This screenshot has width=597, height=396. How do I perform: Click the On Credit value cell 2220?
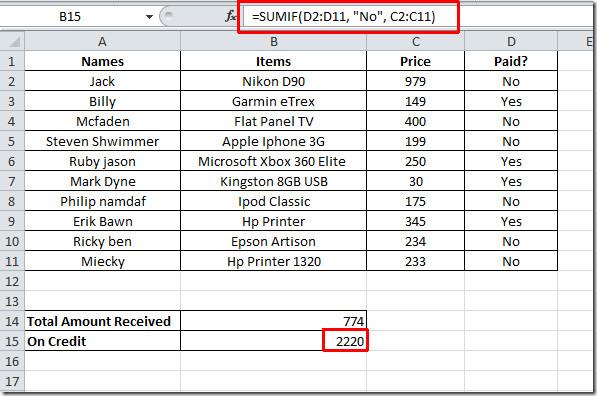point(273,341)
